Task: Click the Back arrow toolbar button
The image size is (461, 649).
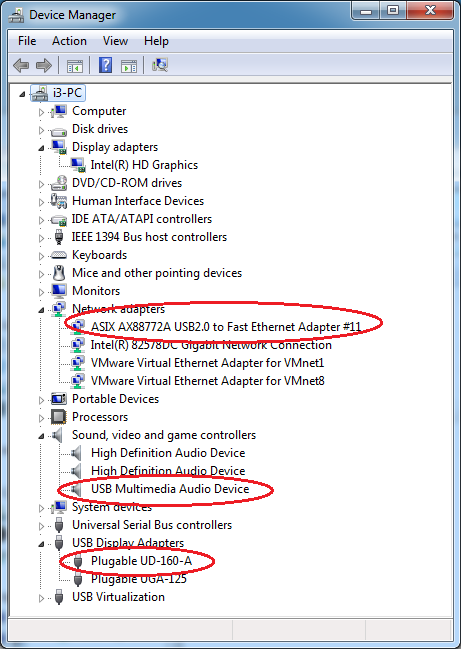Action: (x=21, y=65)
